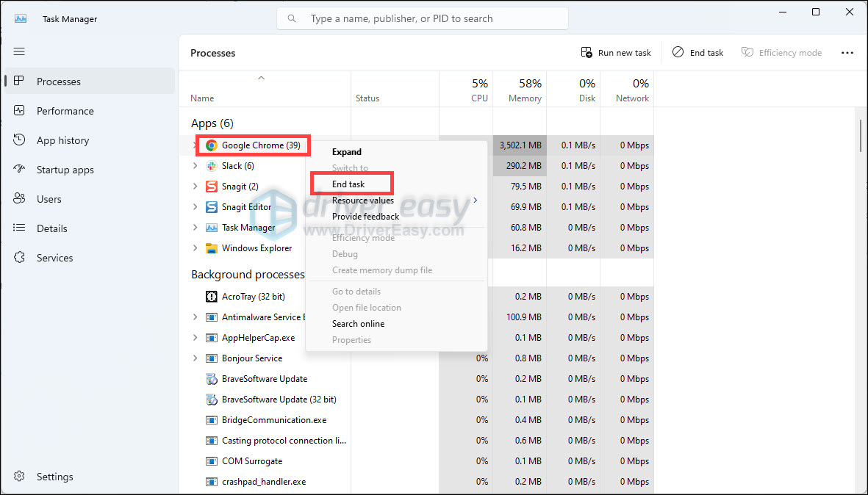The width and height of the screenshot is (868, 495).
Task: Go to Startup apps page
Action: [65, 170]
